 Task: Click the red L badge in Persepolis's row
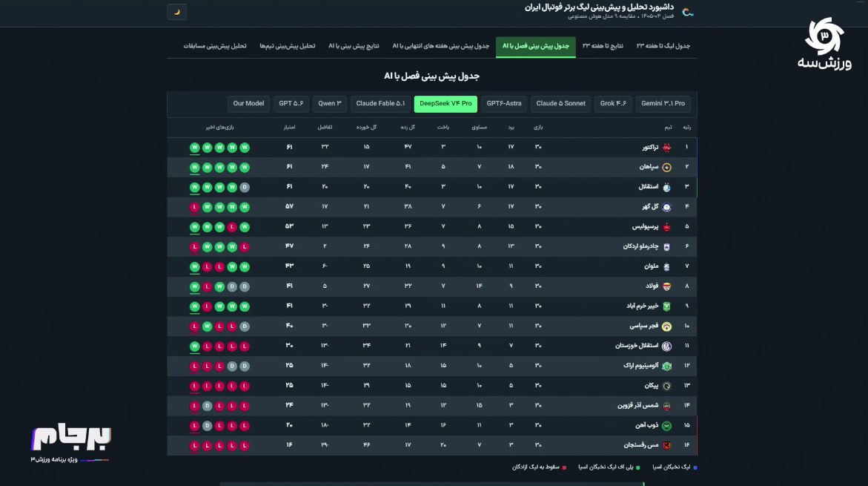[x=232, y=227]
